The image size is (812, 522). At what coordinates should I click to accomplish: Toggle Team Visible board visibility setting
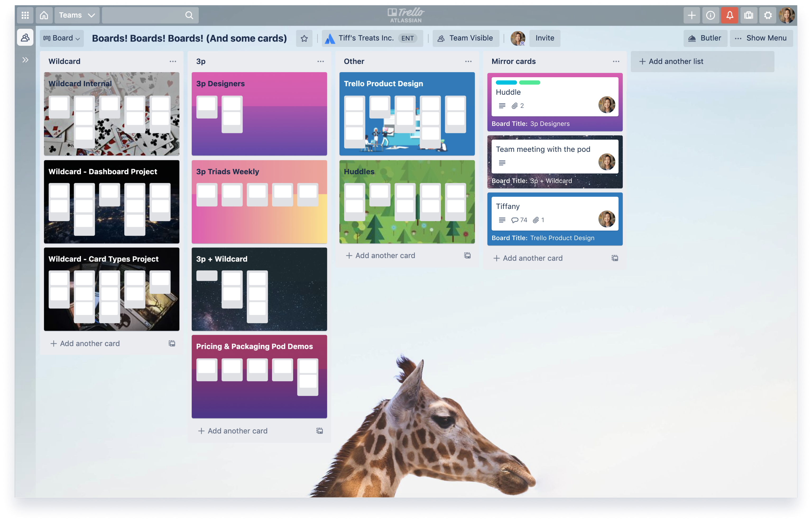(465, 38)
